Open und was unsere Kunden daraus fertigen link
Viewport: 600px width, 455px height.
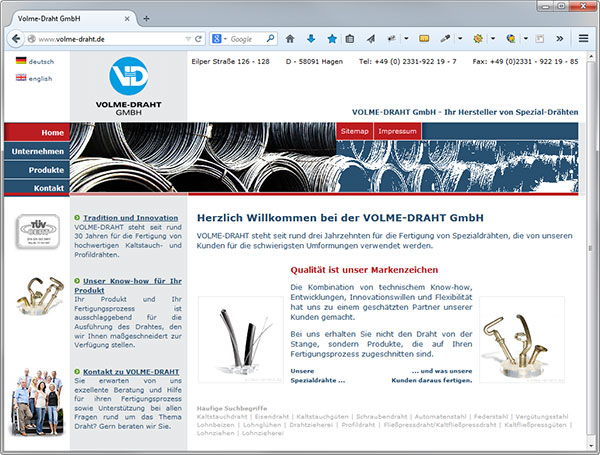(432, 376)
